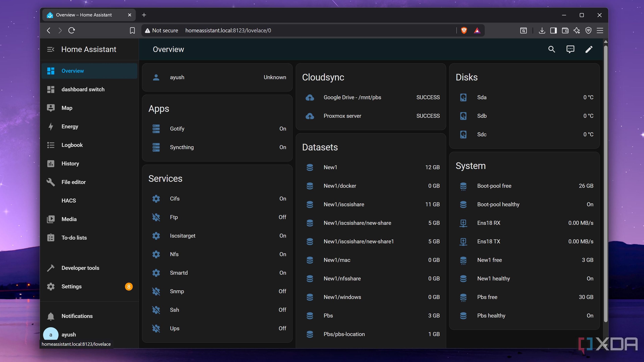The image size is (644, 362).
Task: Open the ayush person entity showing Unknown
Action: point(217,77)
